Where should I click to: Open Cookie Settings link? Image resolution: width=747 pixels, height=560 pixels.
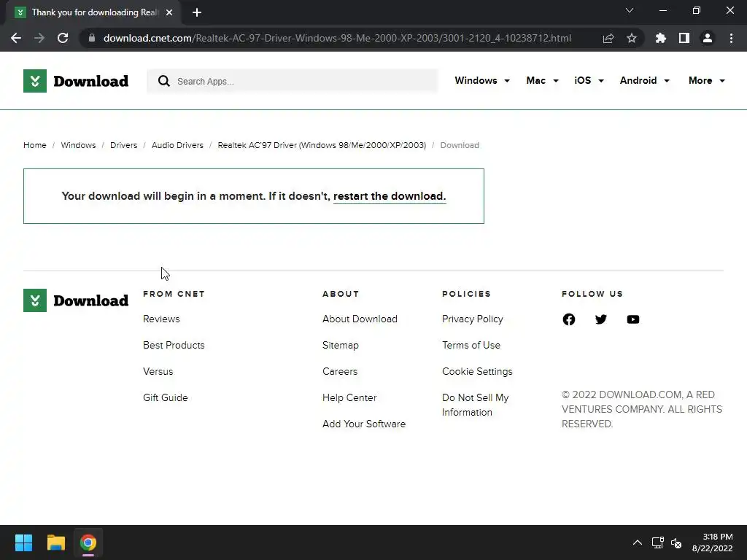pos(477,371)
